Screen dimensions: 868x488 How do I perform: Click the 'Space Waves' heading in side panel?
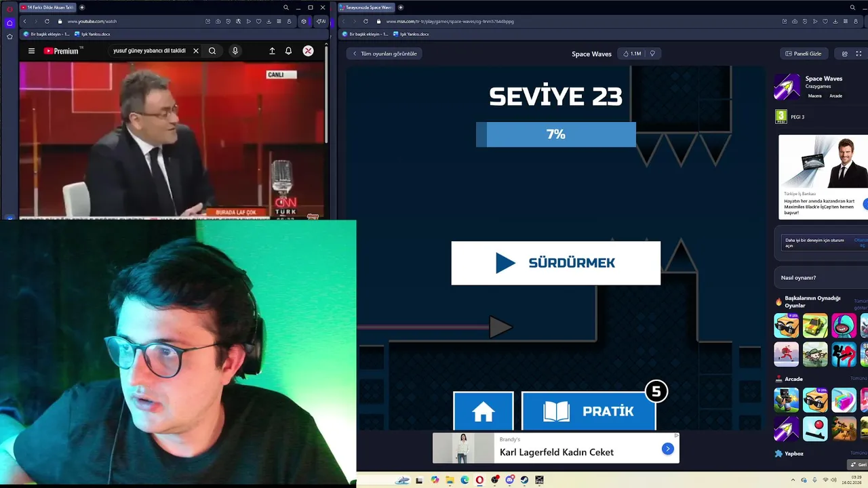(824, 79)
